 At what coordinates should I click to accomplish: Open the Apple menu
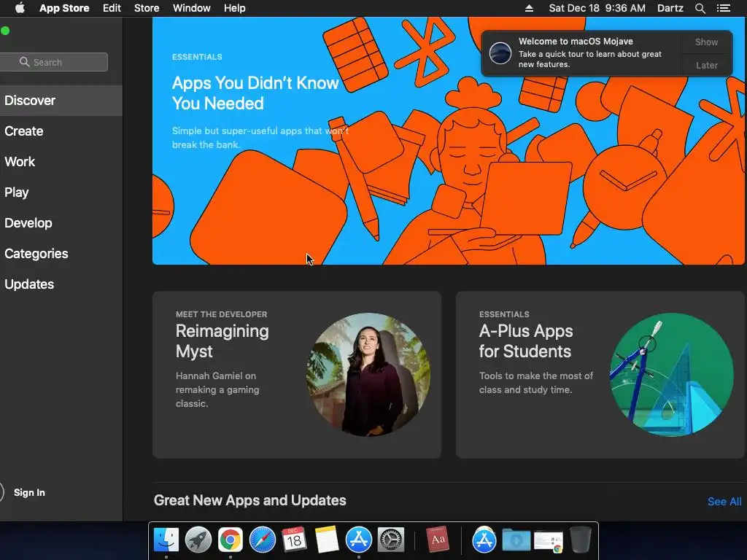coord(20,8)
